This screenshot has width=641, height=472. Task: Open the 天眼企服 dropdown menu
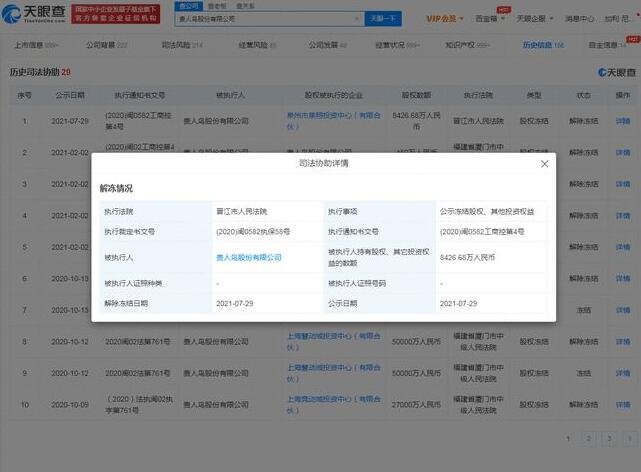tap(535, 18)
